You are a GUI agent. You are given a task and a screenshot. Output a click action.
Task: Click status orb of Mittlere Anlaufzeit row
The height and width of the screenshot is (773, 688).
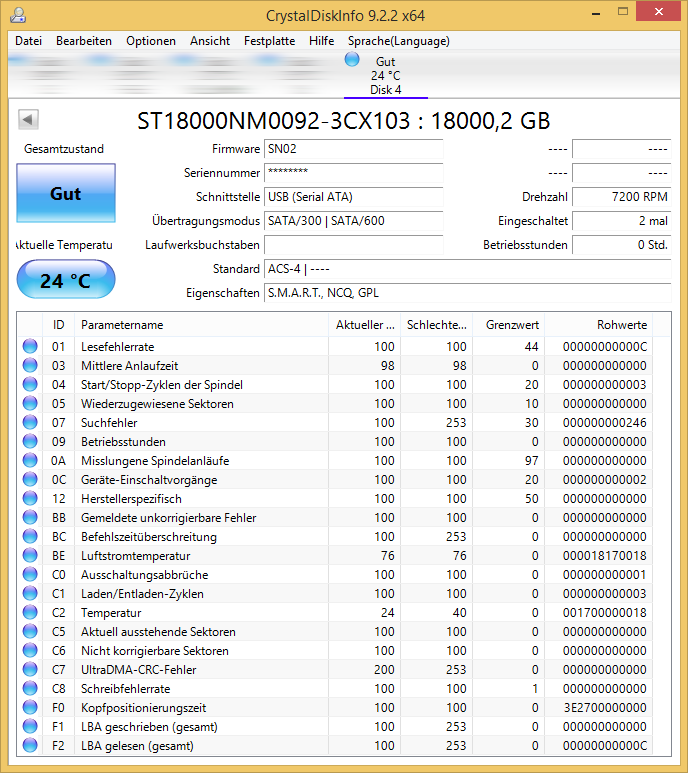pyautogui.click(x=30, y=365)
